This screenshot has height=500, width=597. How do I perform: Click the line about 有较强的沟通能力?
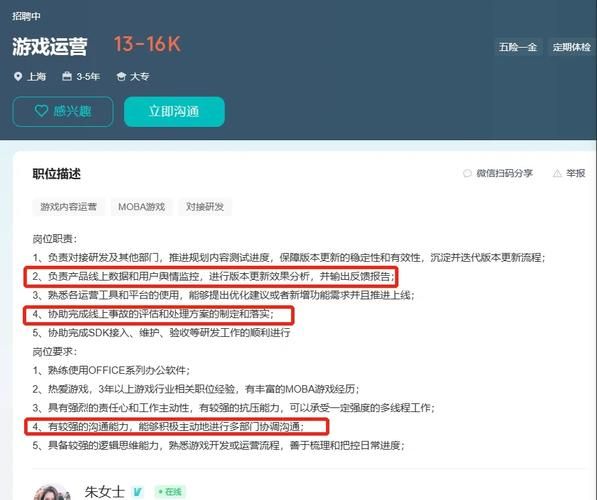coord(168,427)
